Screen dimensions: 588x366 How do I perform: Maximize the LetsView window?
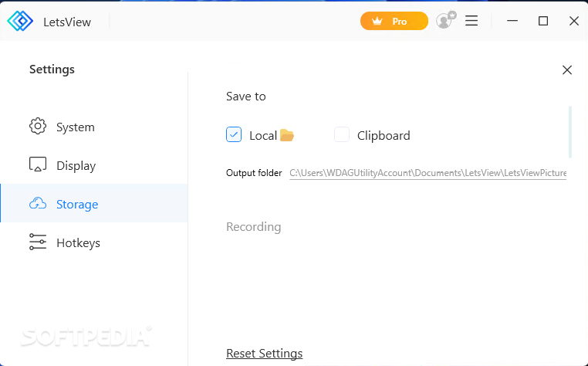pyautogui.click(x=543, y=21)
